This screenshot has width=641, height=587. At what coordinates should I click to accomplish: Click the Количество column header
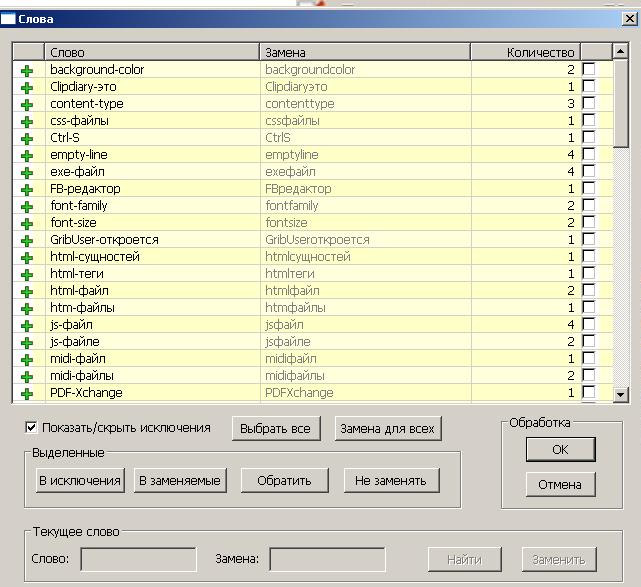pos(539,52)
